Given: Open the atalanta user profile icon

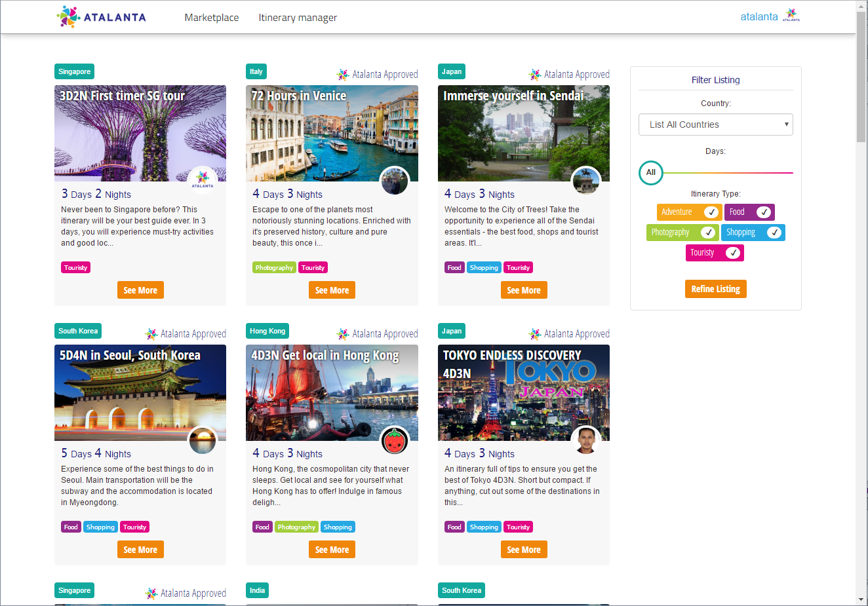Looking at the screenshot, I should pyautogui.click(x=791, y=15).
